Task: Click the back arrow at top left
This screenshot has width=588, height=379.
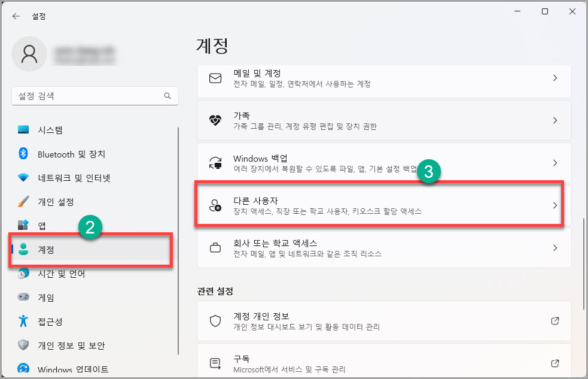Action: tap(16, 16)
